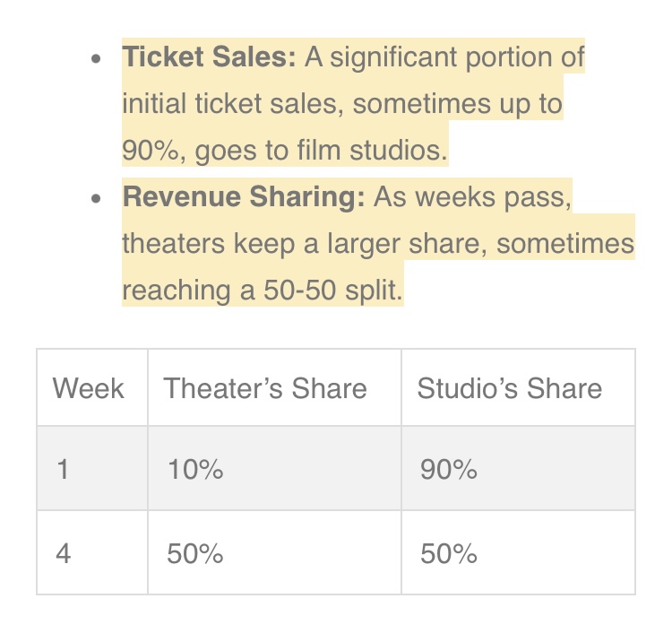Click the words 'A significant portion of'
Viewport: 672px width, 642px height.
tap(444, 57)
